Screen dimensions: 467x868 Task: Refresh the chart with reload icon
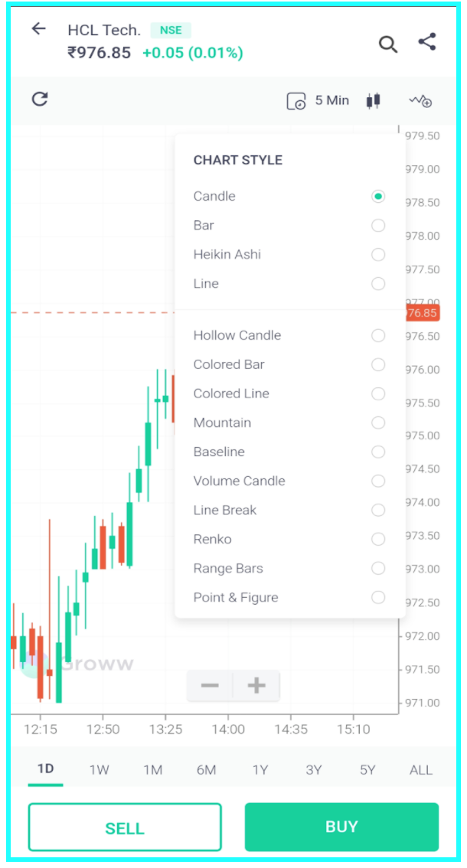(40, 99)
